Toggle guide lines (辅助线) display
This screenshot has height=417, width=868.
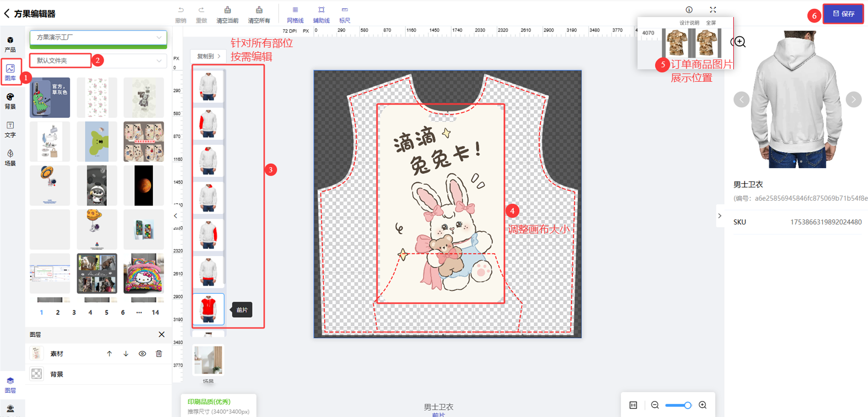coord(321,10)
